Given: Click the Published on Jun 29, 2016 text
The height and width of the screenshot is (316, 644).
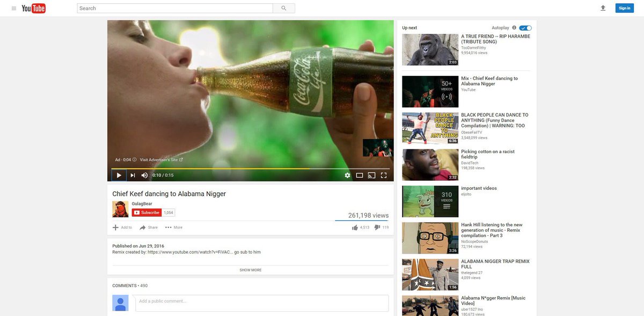Looking at the screenshot, I should coord(138,246).
